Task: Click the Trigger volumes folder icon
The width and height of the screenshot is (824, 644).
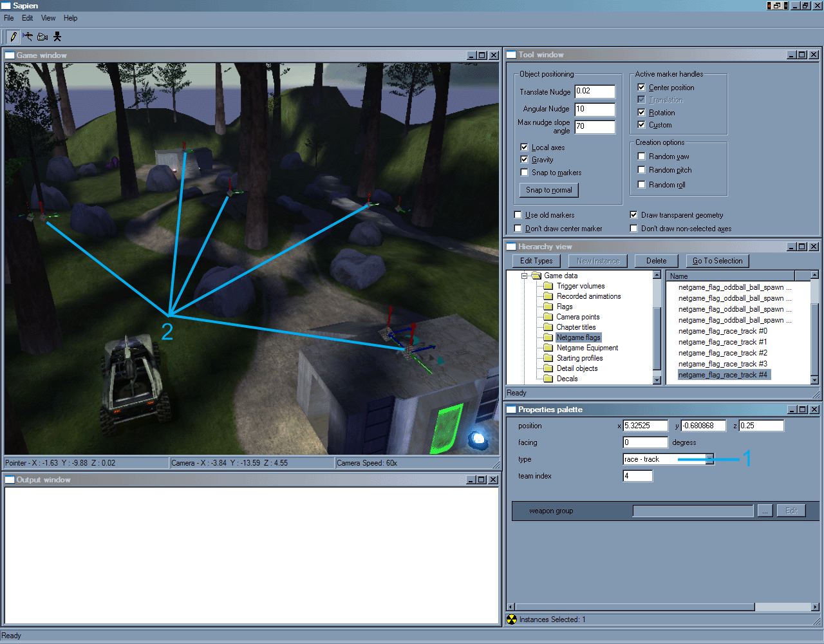Action: coord(548,286)
